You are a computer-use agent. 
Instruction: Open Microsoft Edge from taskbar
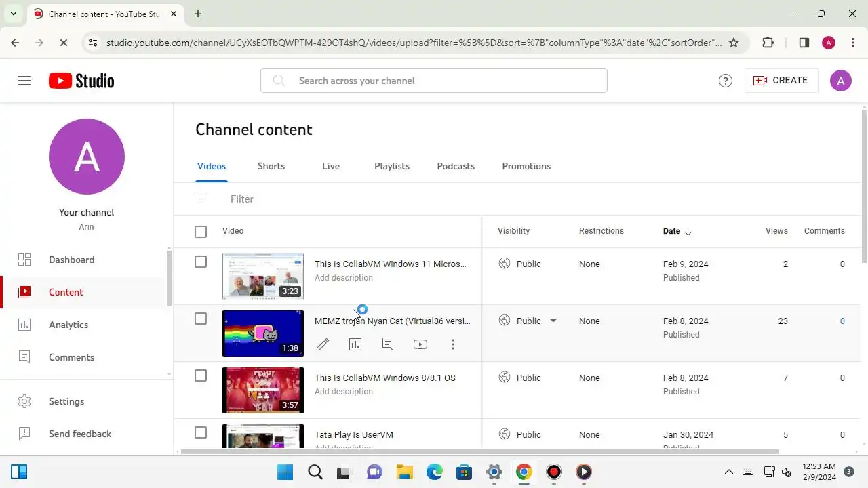point(435,472)
